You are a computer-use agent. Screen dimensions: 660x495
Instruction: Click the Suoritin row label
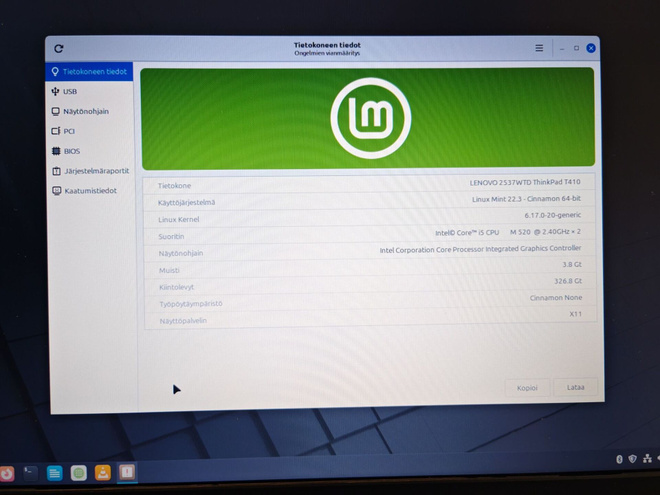pos(171,237)
